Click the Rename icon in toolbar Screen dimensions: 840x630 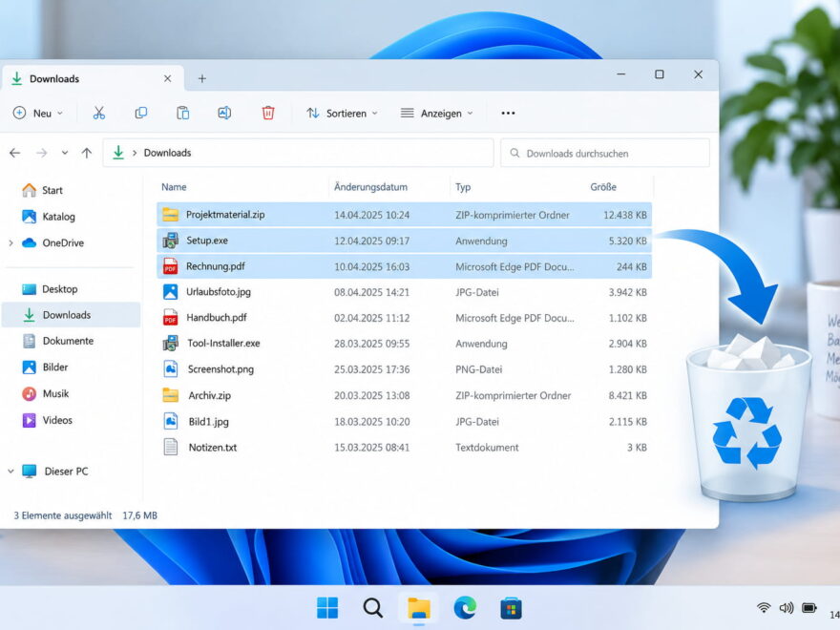click(224, 113)
